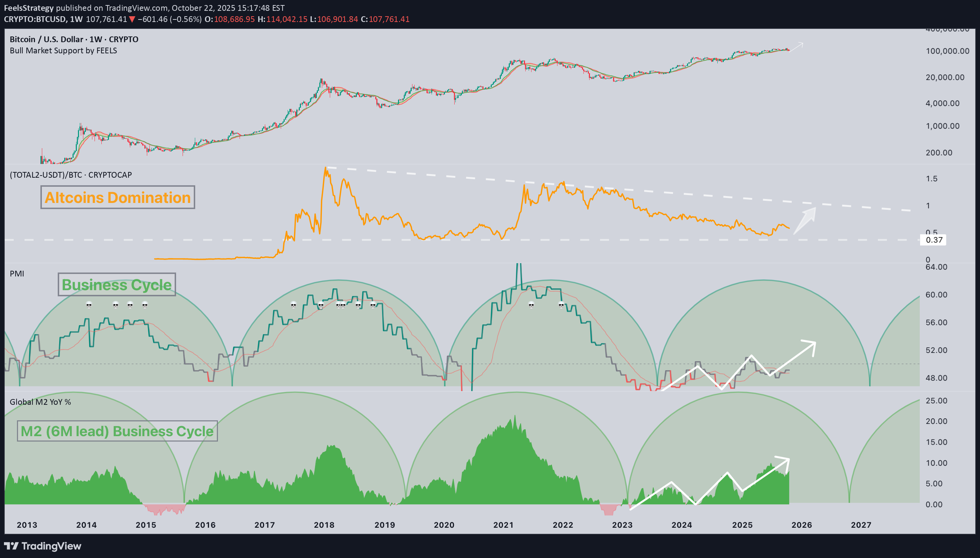This screenshot has width=980, height=558.
Task: Click the 2020 year on time axis
Action: [444, 525]
